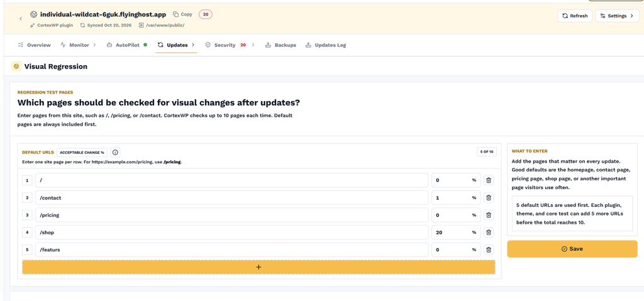Viewport: 644px width, 301px height.
Task: Click the REGRESSION TEST PAGES label
Action: [x=45, y=92]
